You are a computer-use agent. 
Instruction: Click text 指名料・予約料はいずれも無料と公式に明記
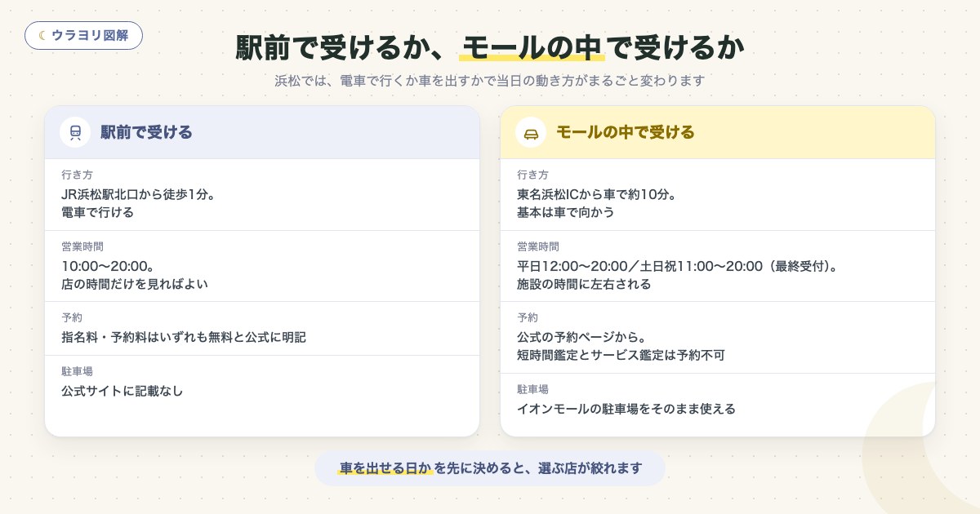(x=184, y=337)
